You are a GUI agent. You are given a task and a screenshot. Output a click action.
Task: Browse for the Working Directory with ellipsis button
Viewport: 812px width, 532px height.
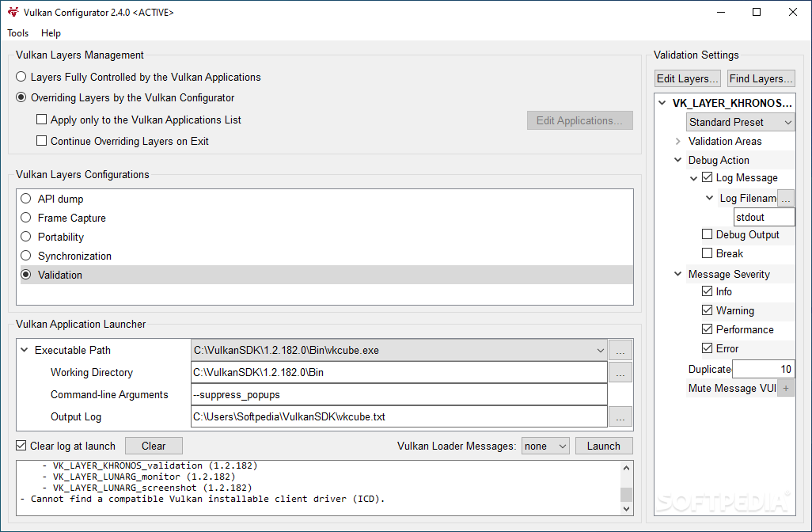(x=620, y=372)
